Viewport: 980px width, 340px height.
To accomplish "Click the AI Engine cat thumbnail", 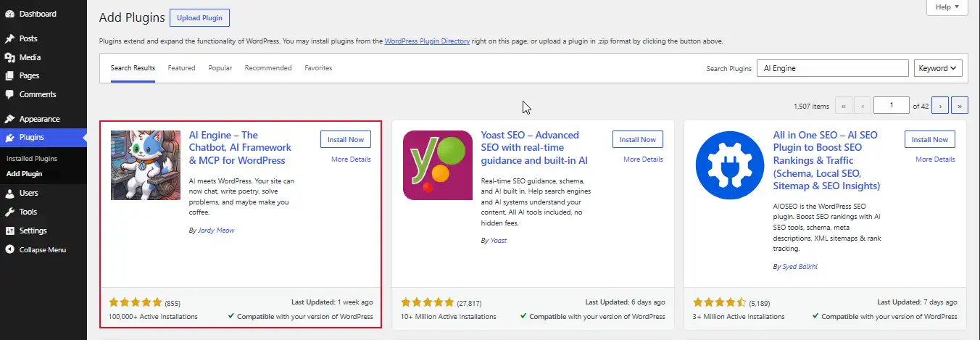I will [146, 165].
